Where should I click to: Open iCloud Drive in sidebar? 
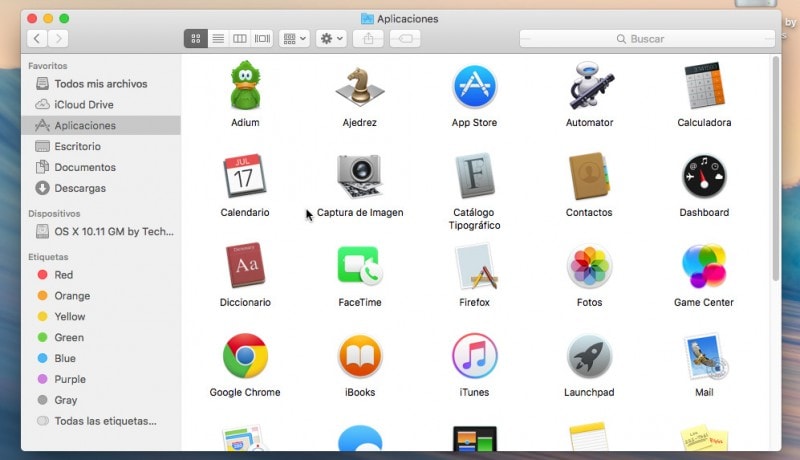[x=101, y=105]
